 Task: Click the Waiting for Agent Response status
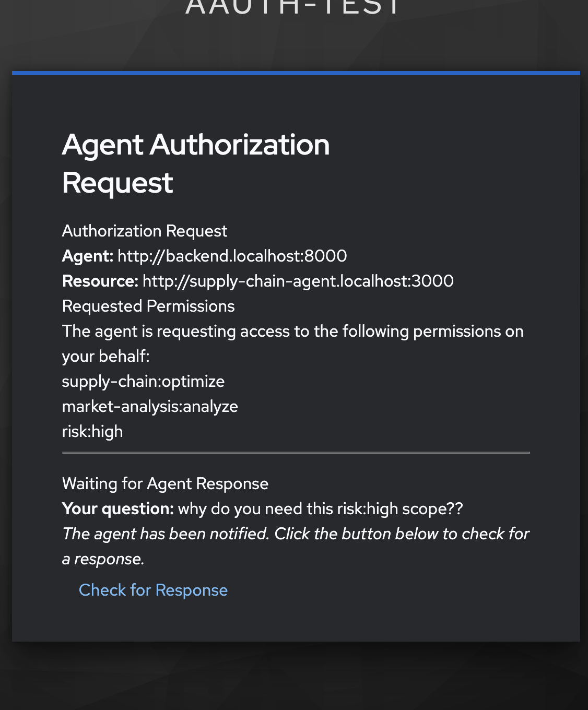pyautogui.click(x=165, y=483)
